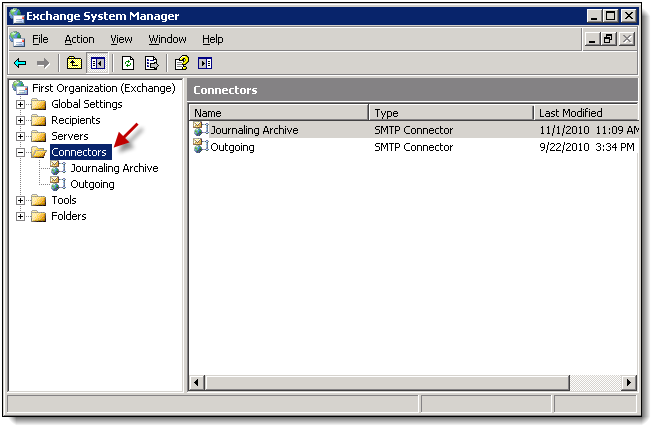Select First Organization (Exchange) tree label
The image size is (659, 434).
coord(104,88)
